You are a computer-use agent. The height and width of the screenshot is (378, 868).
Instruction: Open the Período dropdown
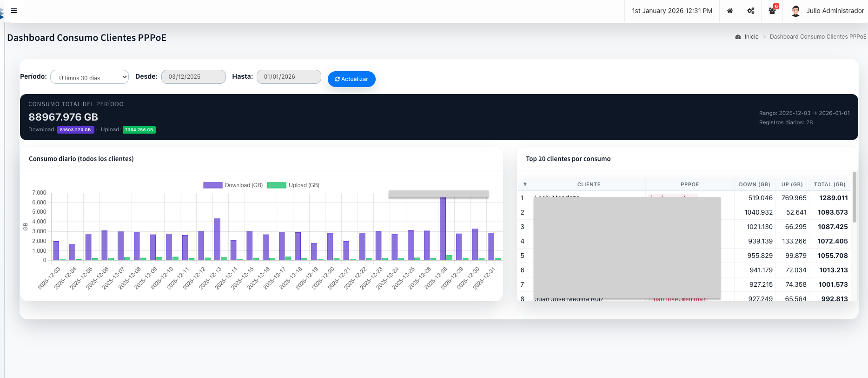pos(89,77)
